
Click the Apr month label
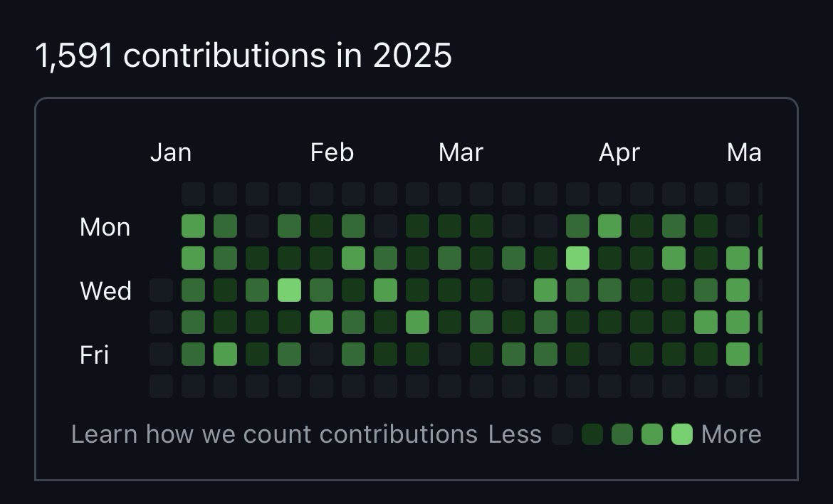pyautogui.click(x=619, y=152)
